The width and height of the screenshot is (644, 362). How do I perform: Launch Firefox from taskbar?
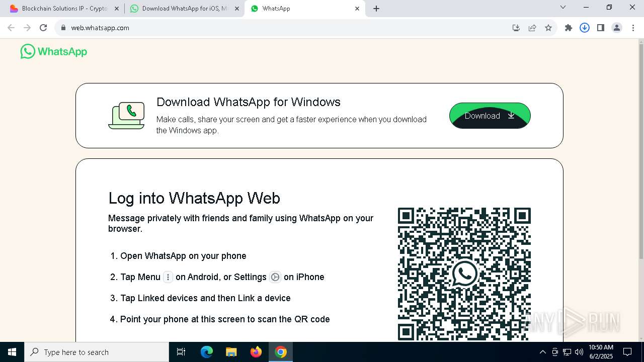256,352
